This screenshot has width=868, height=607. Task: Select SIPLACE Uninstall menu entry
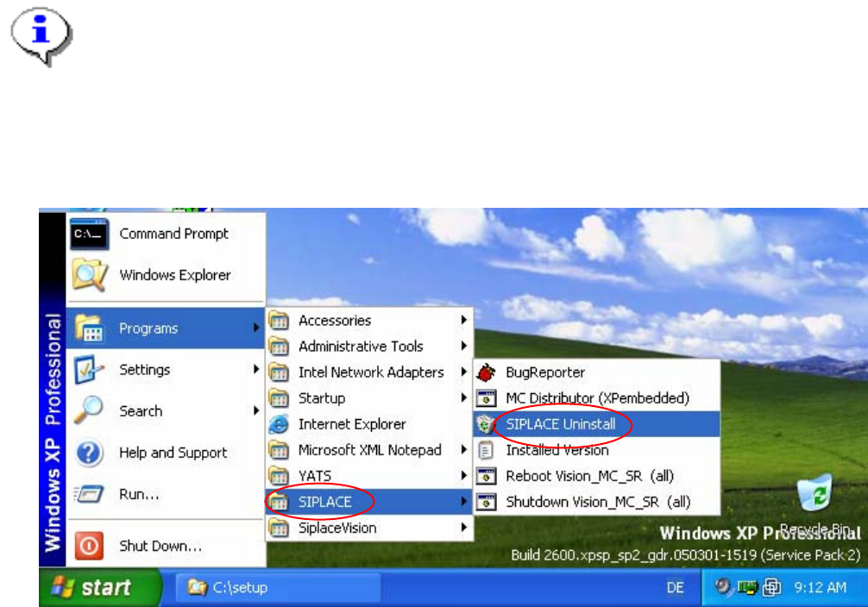[597, 424]
